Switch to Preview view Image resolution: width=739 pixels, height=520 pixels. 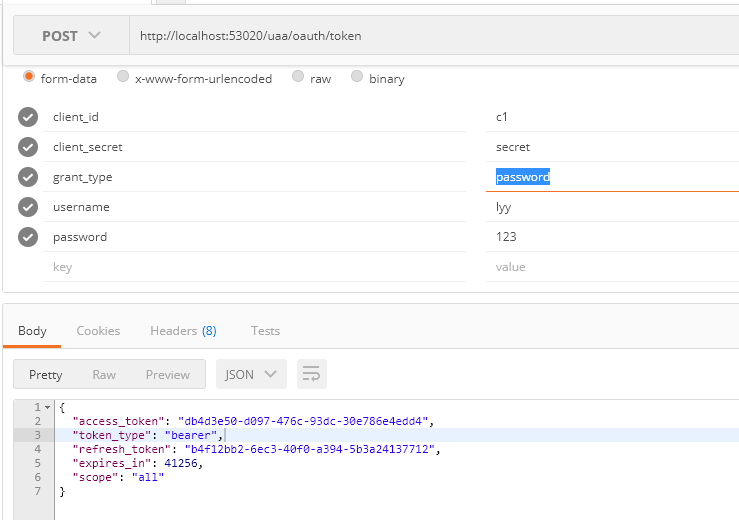point(167,374)
